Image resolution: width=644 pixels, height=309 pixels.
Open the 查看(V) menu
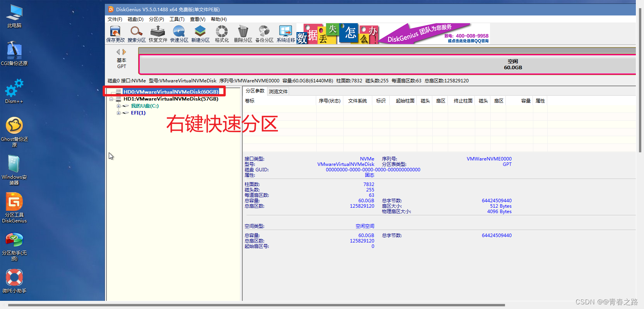point(197,19)
